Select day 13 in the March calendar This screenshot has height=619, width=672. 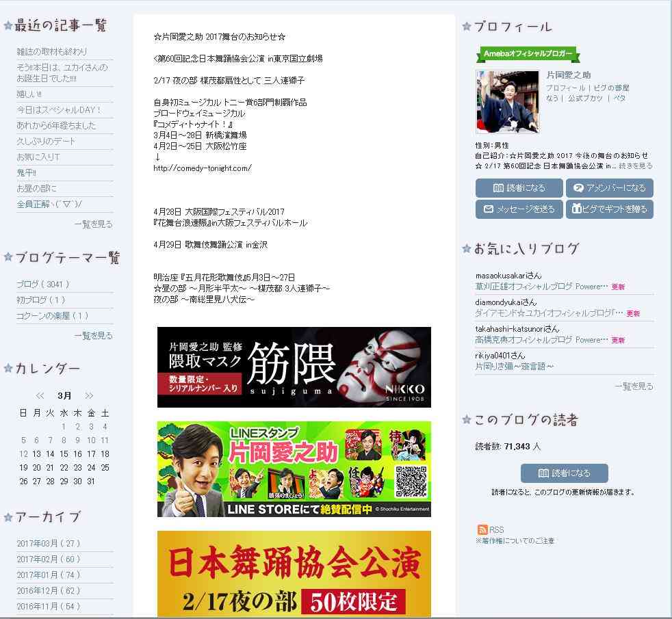37,453
